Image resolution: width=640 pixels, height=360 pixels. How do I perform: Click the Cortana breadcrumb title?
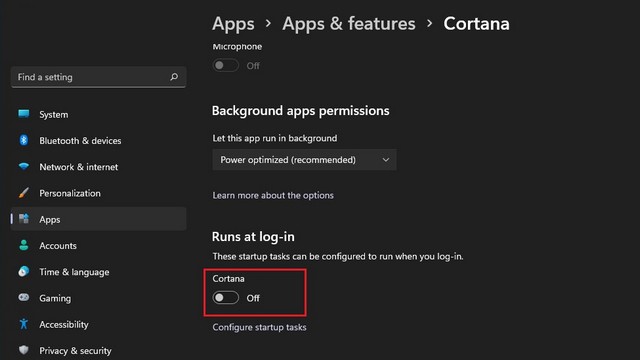pyautogui.click(x=476, y=24)
